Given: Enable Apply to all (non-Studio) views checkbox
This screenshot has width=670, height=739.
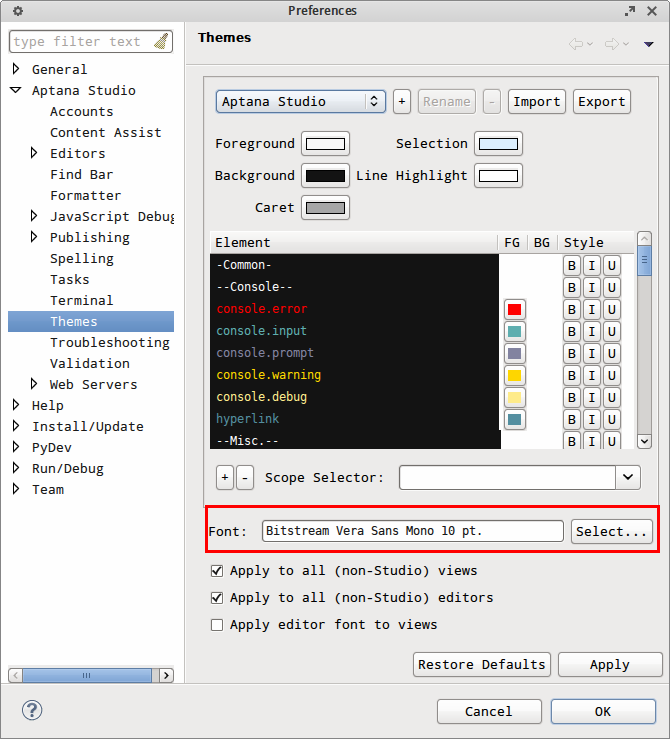Looking at the screenshot, I should [x=217, y=571].
